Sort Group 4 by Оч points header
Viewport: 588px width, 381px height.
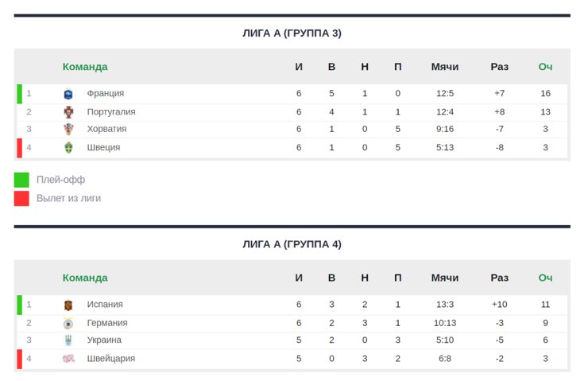[x=545, y=278]
